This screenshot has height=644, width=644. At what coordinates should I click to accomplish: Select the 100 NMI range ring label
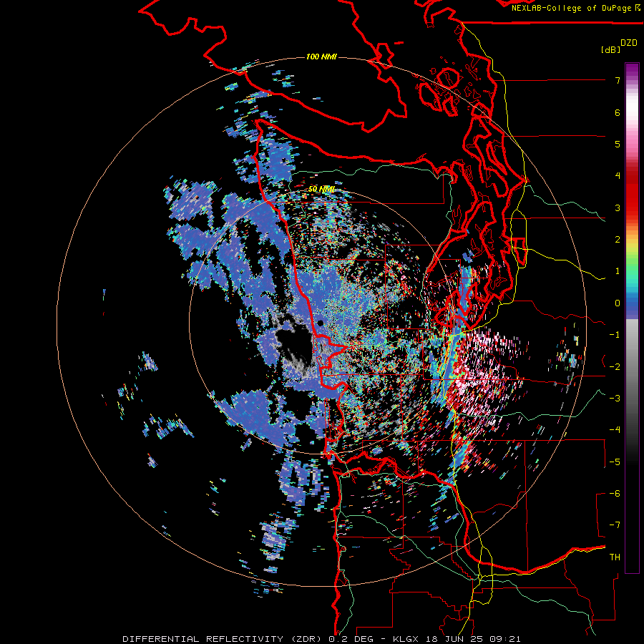point(321,57)
